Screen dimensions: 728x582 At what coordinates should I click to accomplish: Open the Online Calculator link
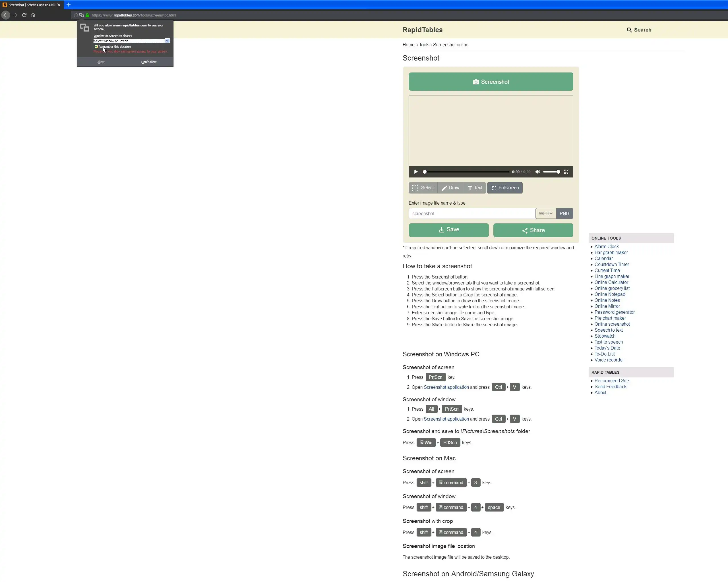[611, 282]
